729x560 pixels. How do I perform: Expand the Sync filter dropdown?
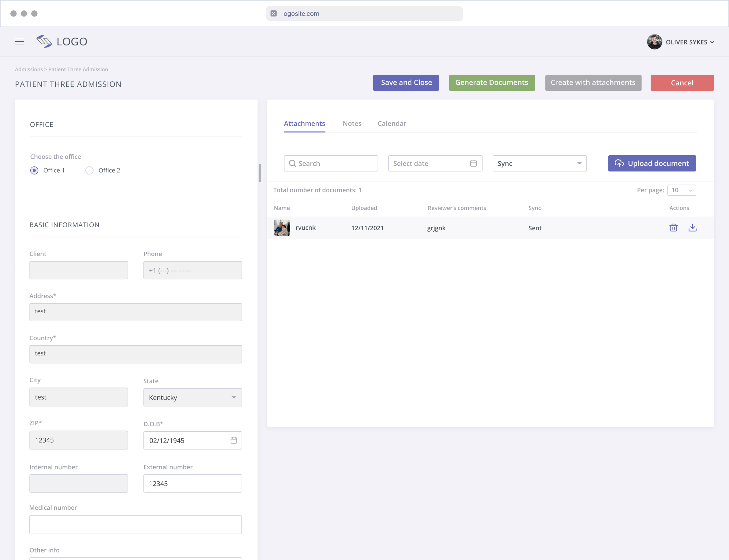point(539,163)
